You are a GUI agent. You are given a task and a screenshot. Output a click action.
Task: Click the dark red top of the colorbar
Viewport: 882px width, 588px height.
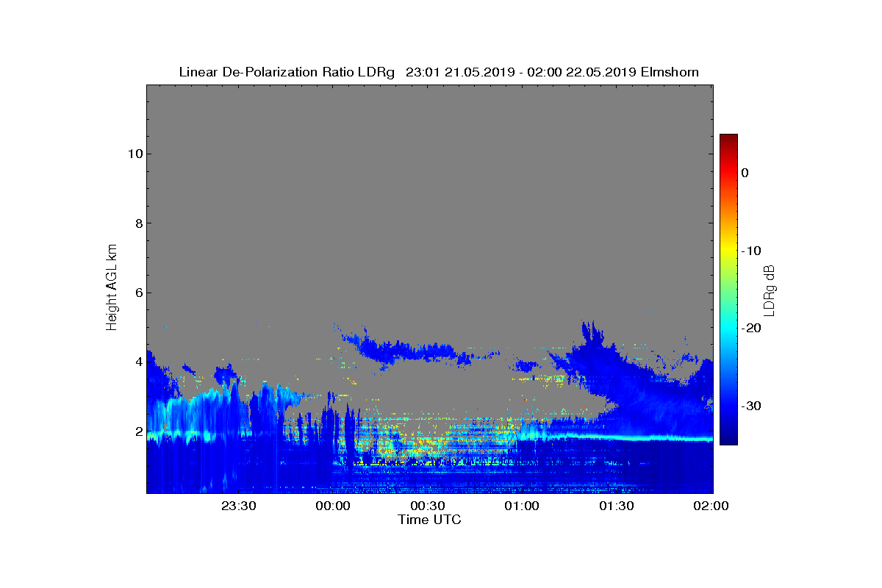coord(728,140)
